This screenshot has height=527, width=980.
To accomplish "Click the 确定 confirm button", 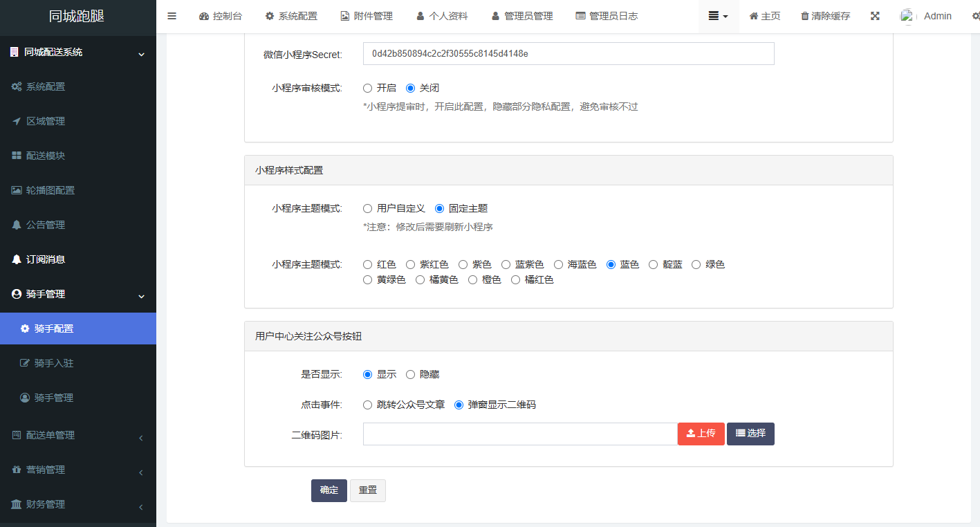I will pyautogui.click(x=329, y=490).
